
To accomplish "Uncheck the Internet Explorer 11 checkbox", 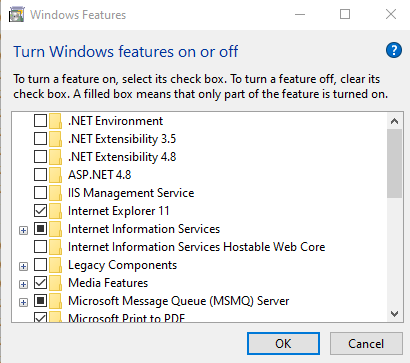I will tap(40, 210).
